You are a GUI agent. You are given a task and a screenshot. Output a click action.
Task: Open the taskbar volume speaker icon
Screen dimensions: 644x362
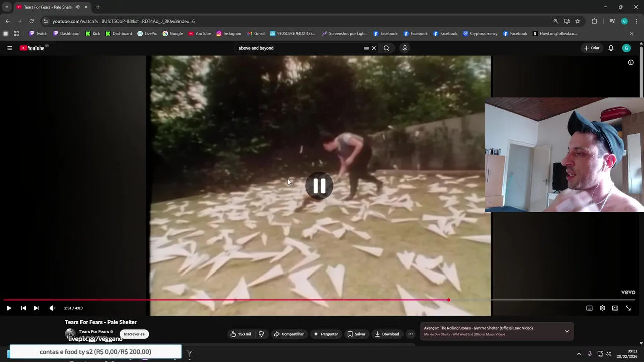pyautogui.click(x=608, y=354)
